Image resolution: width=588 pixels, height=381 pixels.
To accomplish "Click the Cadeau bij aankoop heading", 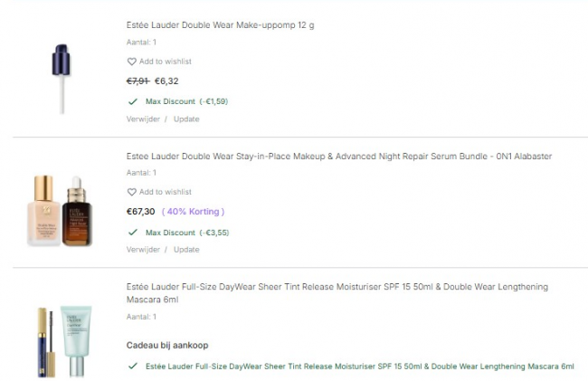I will tap(167, 345).
